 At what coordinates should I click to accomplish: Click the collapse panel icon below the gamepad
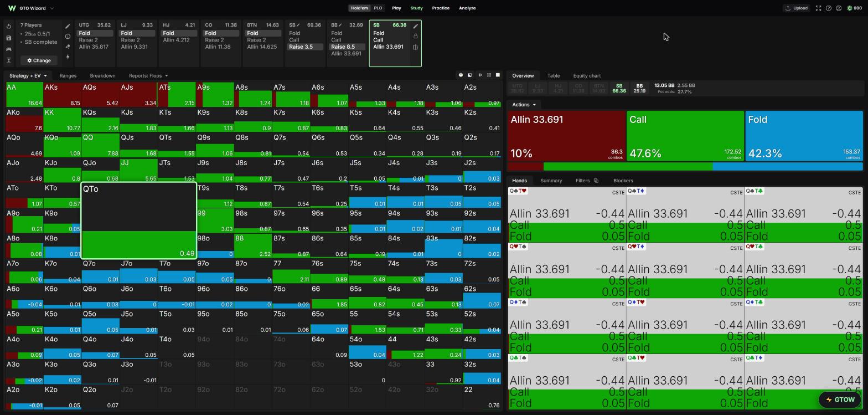tap(9, 60)
